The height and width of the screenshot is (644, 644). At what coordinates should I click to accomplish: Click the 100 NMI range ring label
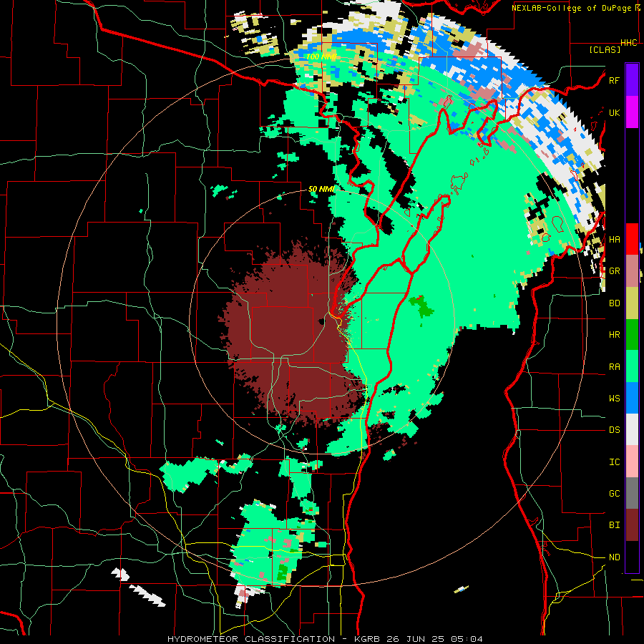[x=321, y=57]
